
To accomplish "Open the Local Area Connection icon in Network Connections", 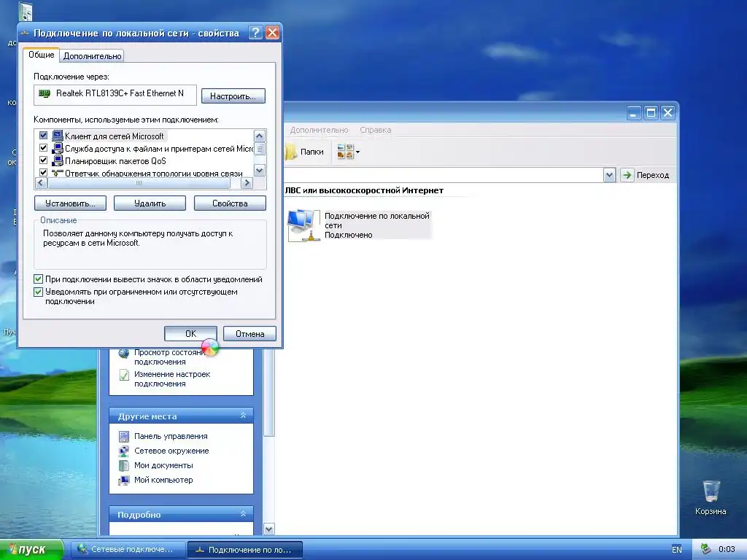I will click(303, 225).
